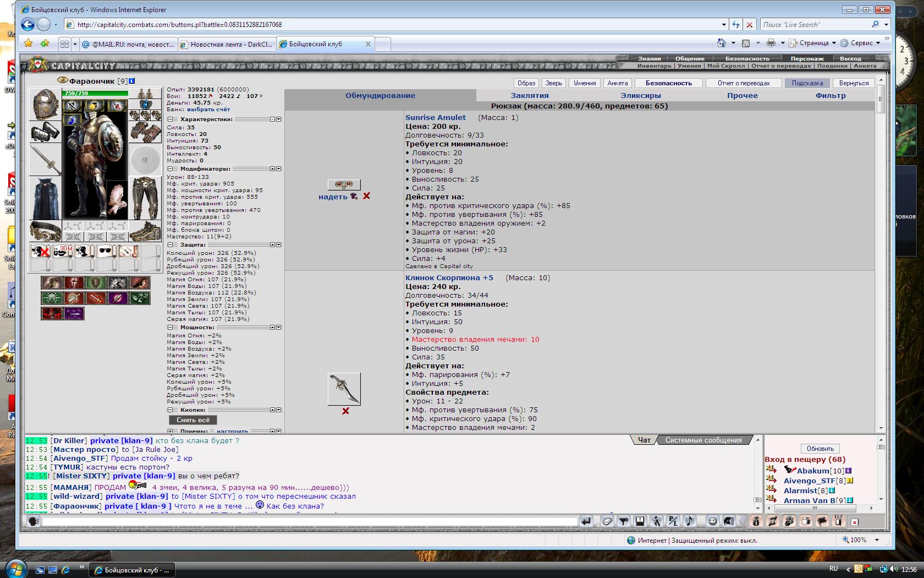Click the first scroll with red cross
This screenshot has height=578, width=924.
point(40,251)
